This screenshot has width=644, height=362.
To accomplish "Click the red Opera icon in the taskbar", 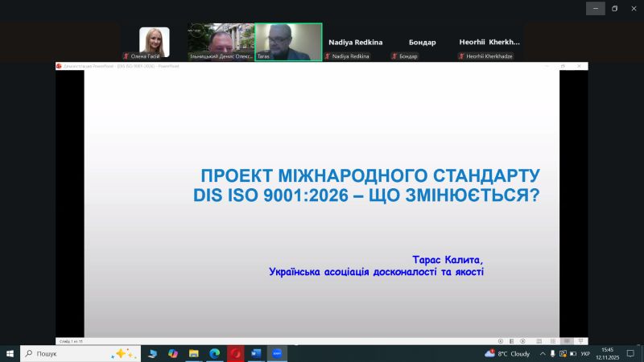I will [x=236, y=353].
